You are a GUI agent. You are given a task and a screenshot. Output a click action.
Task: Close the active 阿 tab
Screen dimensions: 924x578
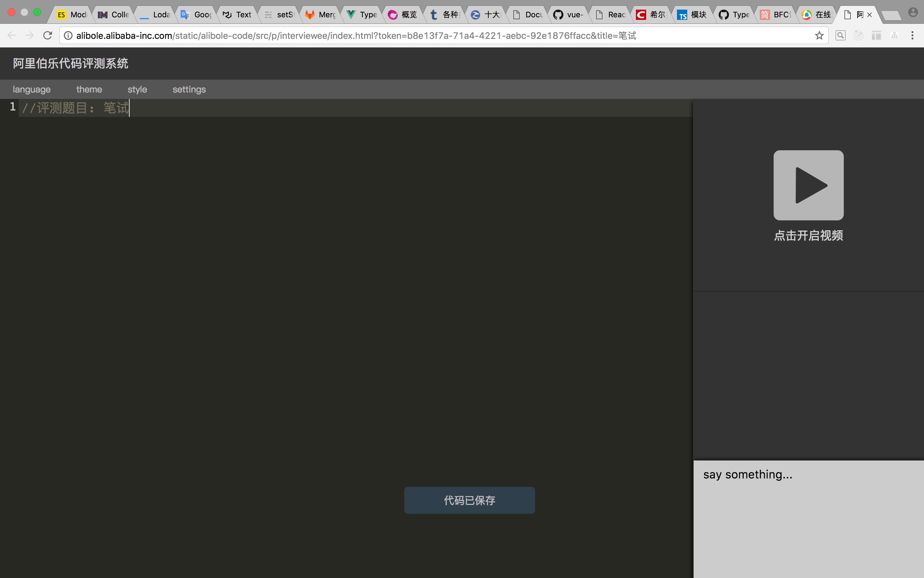pyautogui.click(x=869, y=15)
